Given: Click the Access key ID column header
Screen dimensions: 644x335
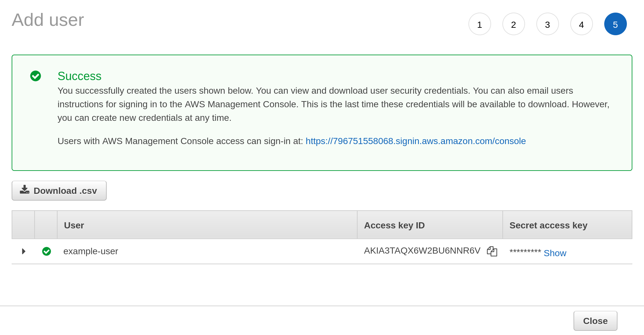Looking at the screenshot, I should [x=394, y=225].
